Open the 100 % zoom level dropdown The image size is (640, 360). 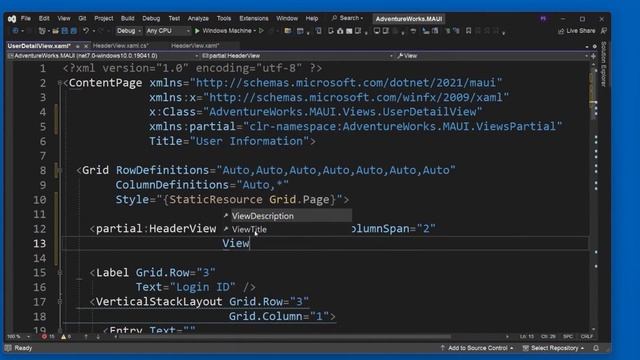19,337
